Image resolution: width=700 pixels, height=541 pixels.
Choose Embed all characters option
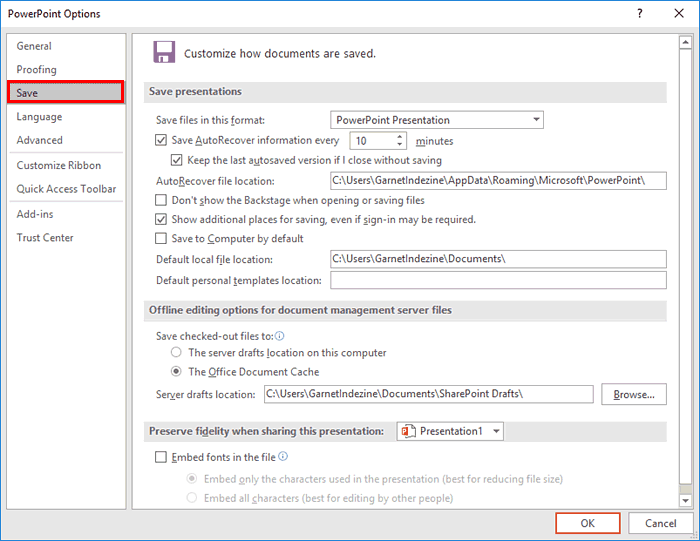[x=192, y=498]
